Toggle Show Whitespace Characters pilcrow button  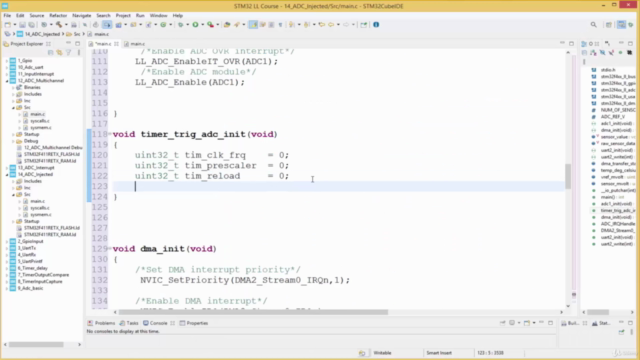pyautogui.click(x=280, y=25)
